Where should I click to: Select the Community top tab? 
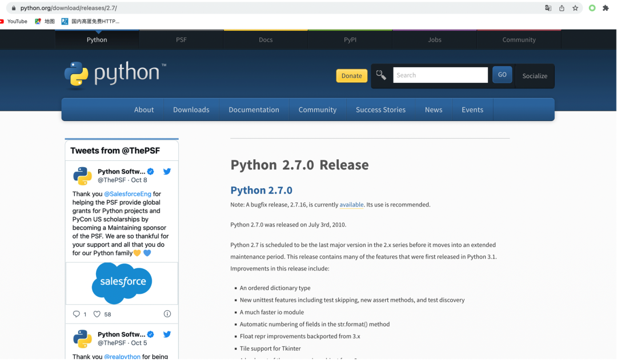click(x=519, y=40)
